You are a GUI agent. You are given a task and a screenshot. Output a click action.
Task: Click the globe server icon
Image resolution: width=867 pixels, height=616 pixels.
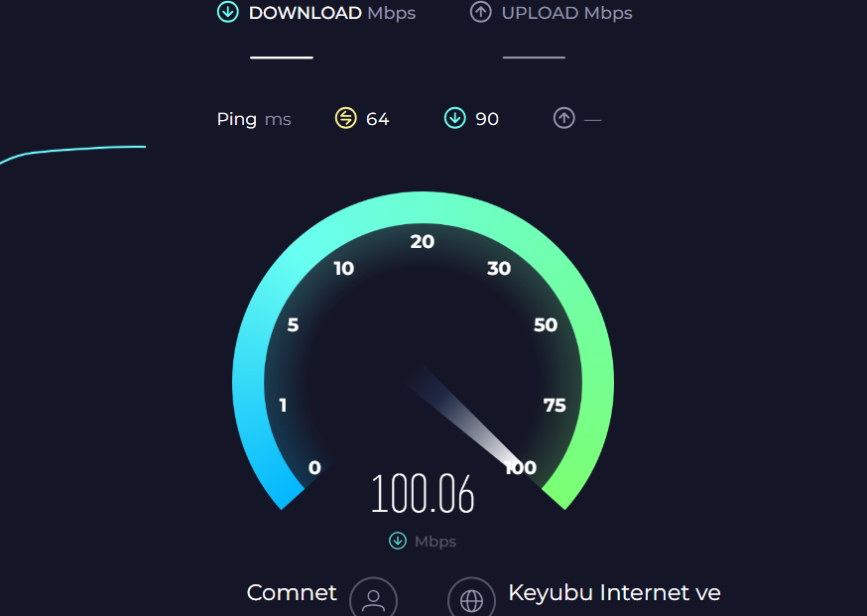pos(471,599)
